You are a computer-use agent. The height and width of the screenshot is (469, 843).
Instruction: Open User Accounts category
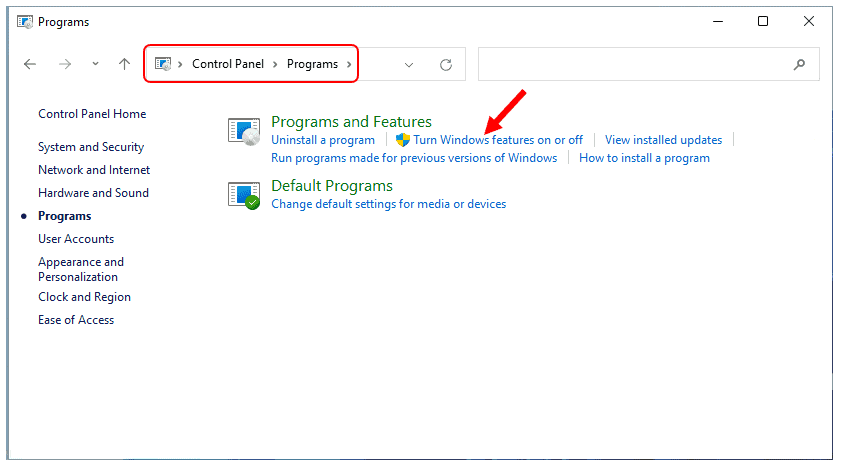pyautogui.click(x=76, y=239)
